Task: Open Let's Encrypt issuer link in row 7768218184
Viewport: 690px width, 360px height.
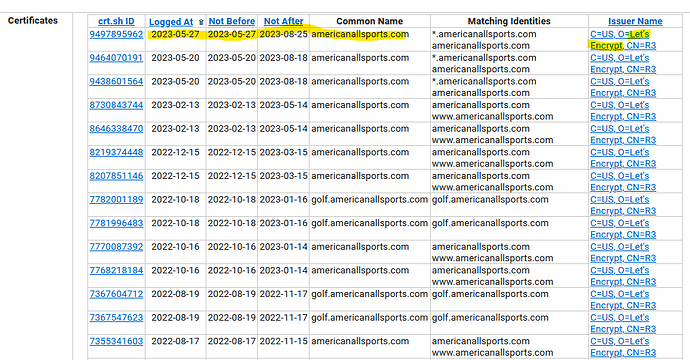Action: coord(623,276)
